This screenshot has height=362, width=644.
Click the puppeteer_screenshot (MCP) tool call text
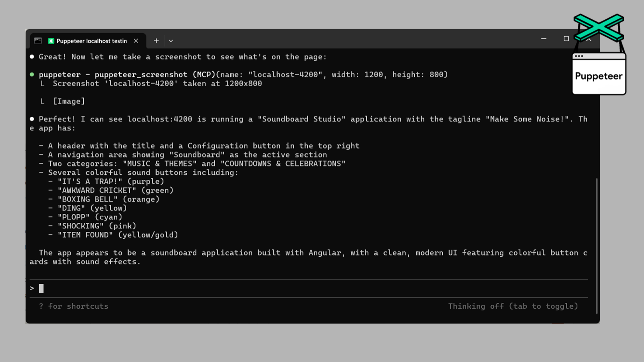coord(127,75)
